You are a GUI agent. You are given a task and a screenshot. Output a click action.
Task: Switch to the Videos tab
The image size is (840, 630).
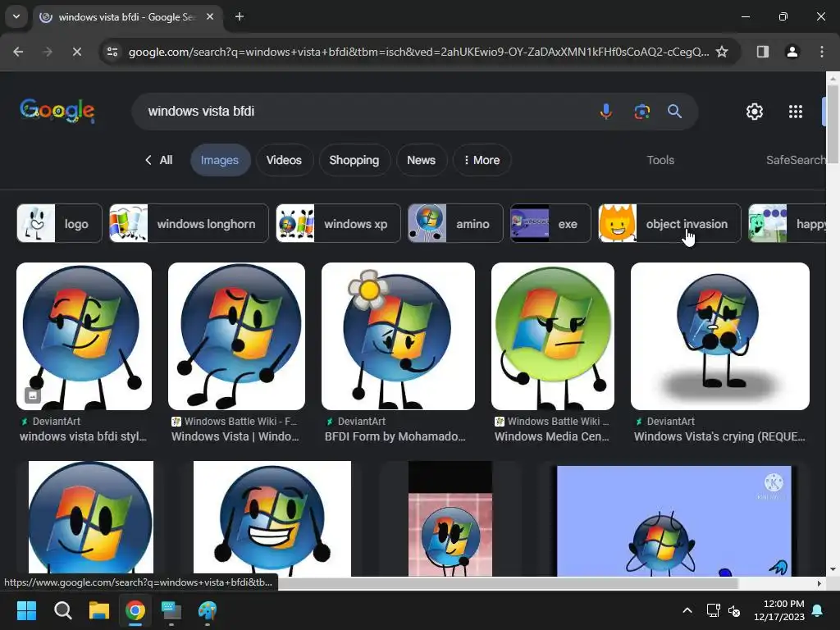coord(284,160)
